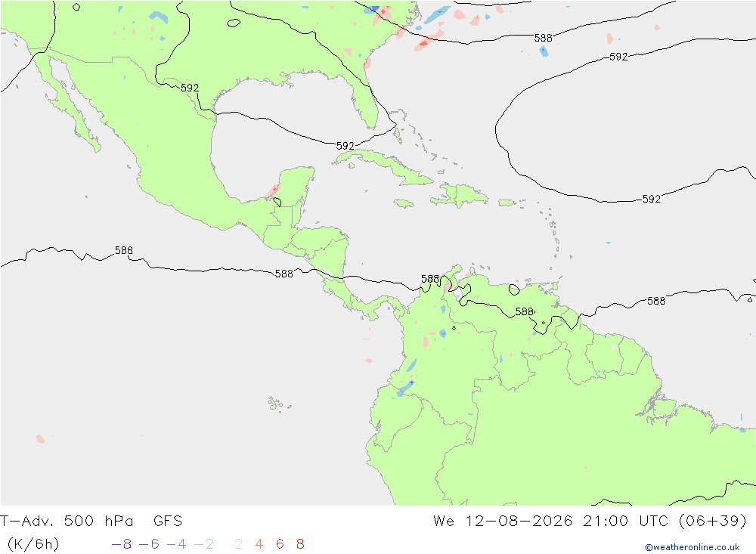The height and width of the screenshot is (554, 756).
Task: Select the legend value 2 in pink
Action: pyautogui.click(x=238, y=544)
